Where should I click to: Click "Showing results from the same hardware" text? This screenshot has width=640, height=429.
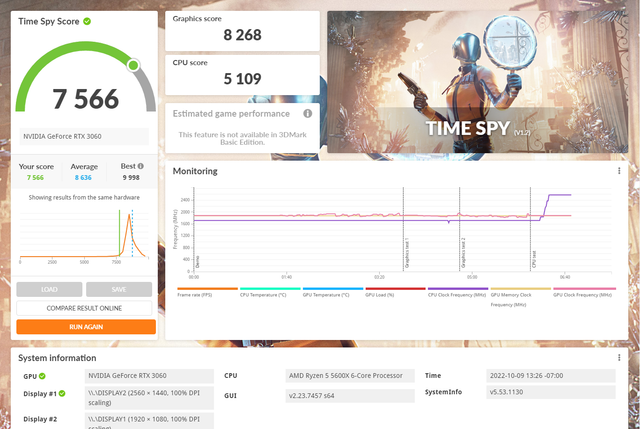[x=84, y=198]
